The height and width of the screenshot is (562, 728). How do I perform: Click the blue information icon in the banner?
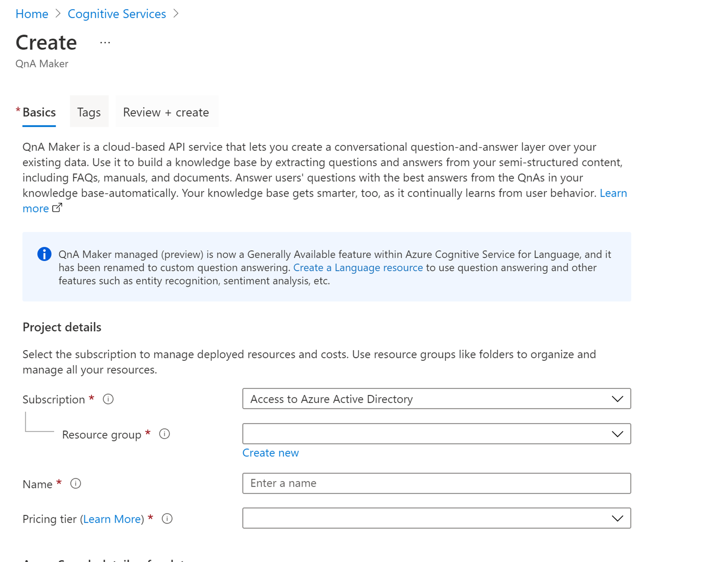[x=44, y=254]
